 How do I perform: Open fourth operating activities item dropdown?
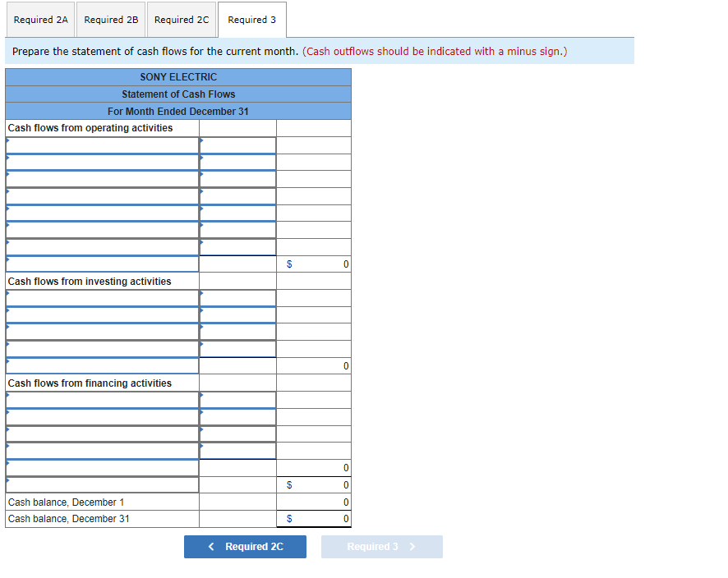(x=103, y=196)
